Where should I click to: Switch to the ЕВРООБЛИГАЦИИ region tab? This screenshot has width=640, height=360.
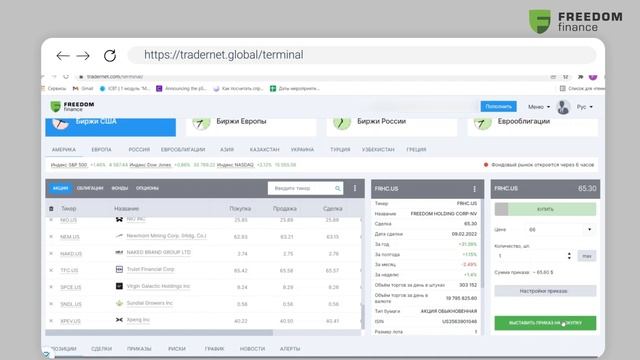(x=183, y=149)
